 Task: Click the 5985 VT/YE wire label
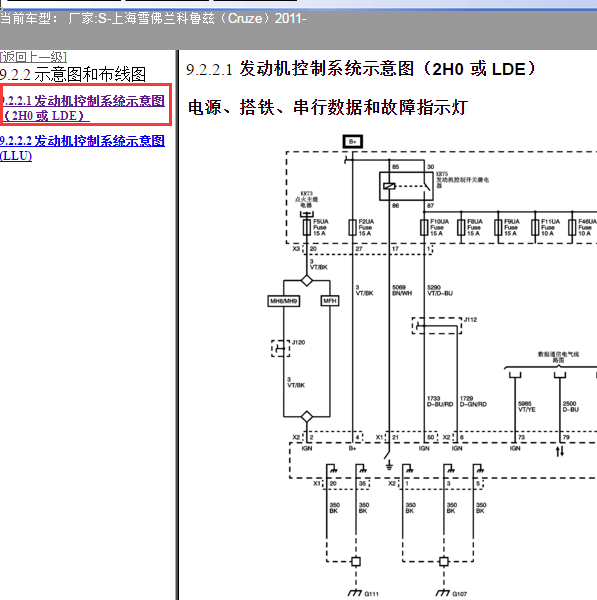(x=527, y=406)
